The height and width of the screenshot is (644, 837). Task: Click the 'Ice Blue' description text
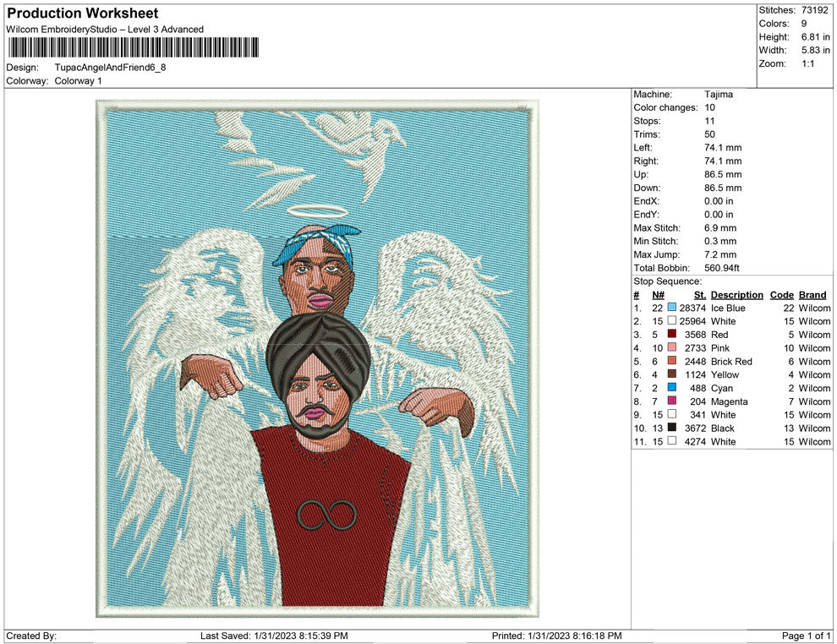(728, 308)
